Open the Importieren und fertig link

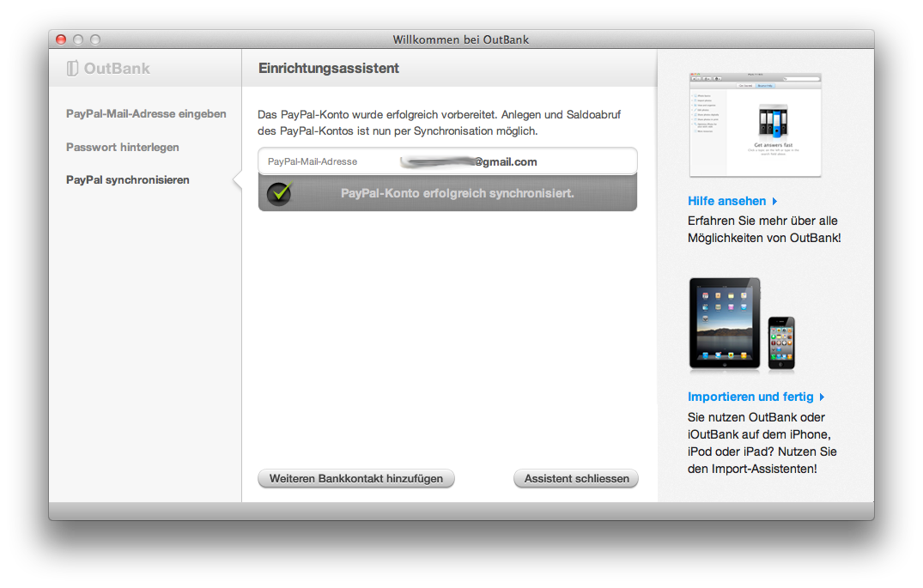pos(750,397)
